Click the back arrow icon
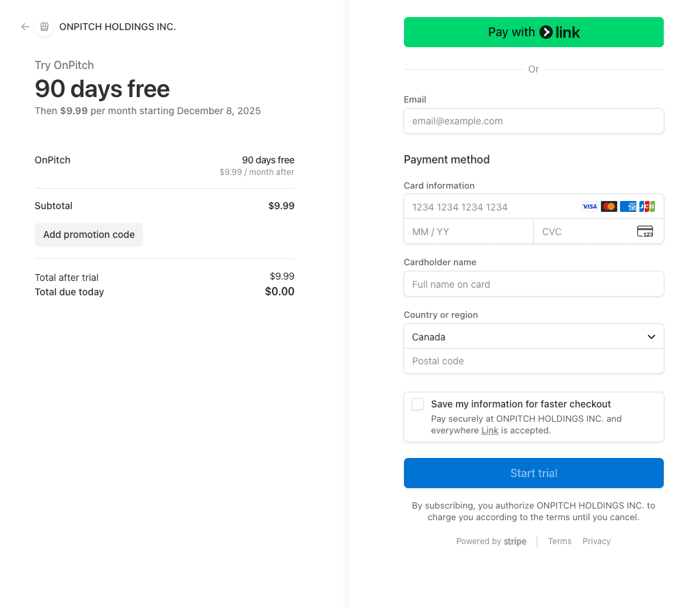The image size is (700, 607). click(25, 27)
